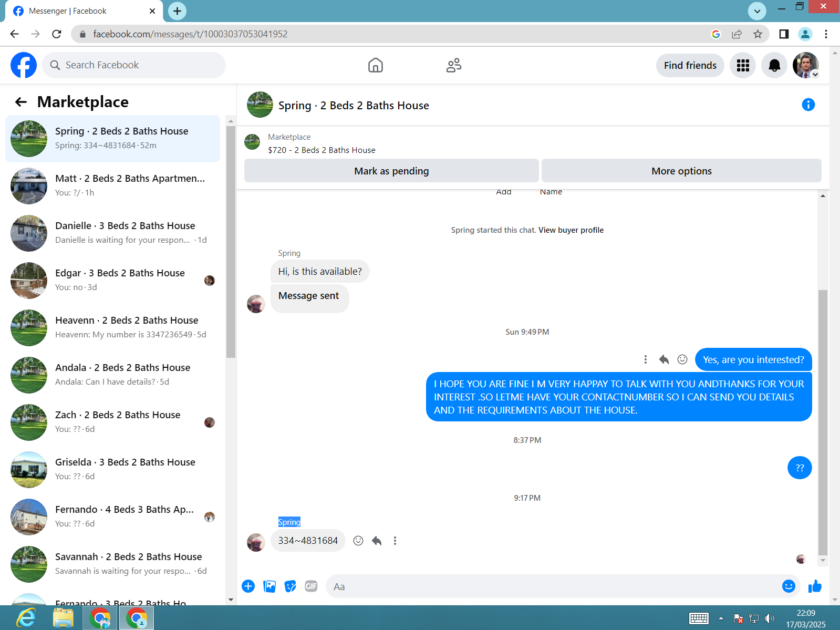Focus the Search Facebook field
The height and width of the screenshot is (630, 840).
point(134,65)
